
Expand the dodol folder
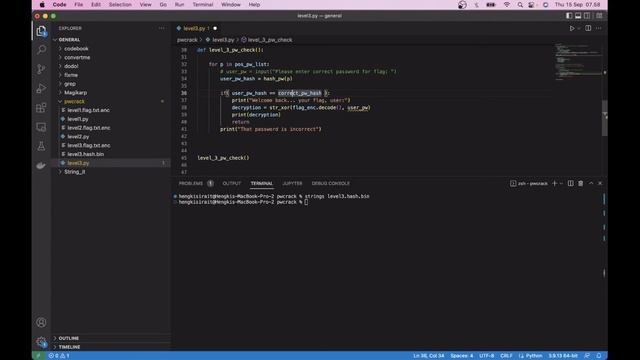(71, 66)
